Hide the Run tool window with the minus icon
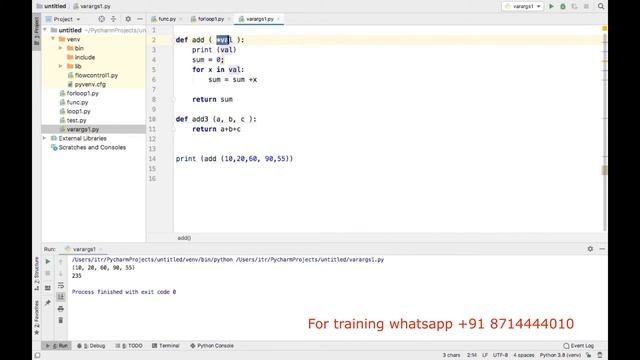This screenshot has width=640, height=360. pyautogui.click(x=602, y=249)
